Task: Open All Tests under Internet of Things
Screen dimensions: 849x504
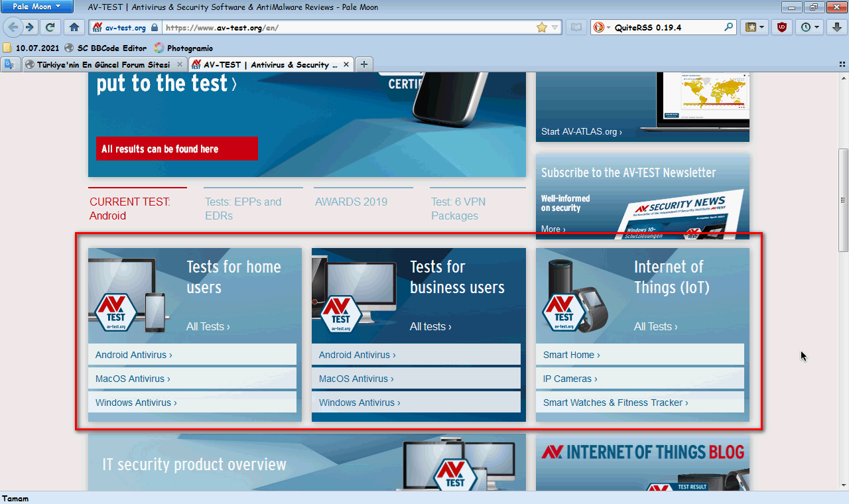Action: [656, 326]
